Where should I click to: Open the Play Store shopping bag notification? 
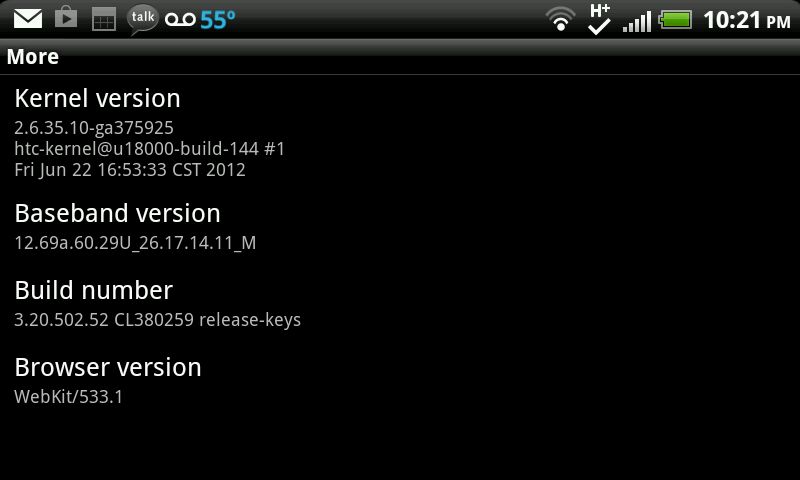(66, 17)
